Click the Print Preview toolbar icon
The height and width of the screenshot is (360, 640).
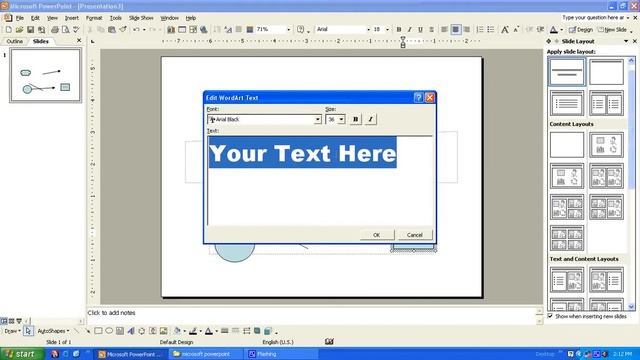65,29
